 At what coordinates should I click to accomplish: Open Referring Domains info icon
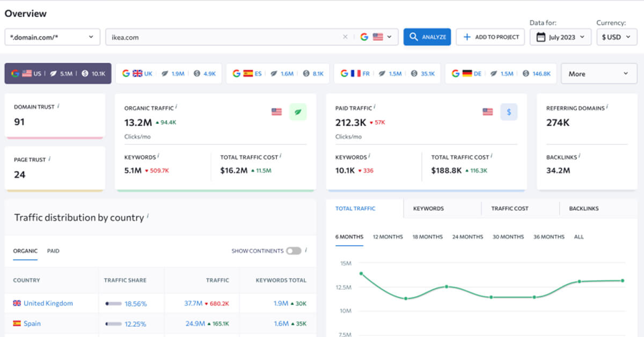click(x=607, y=107)
